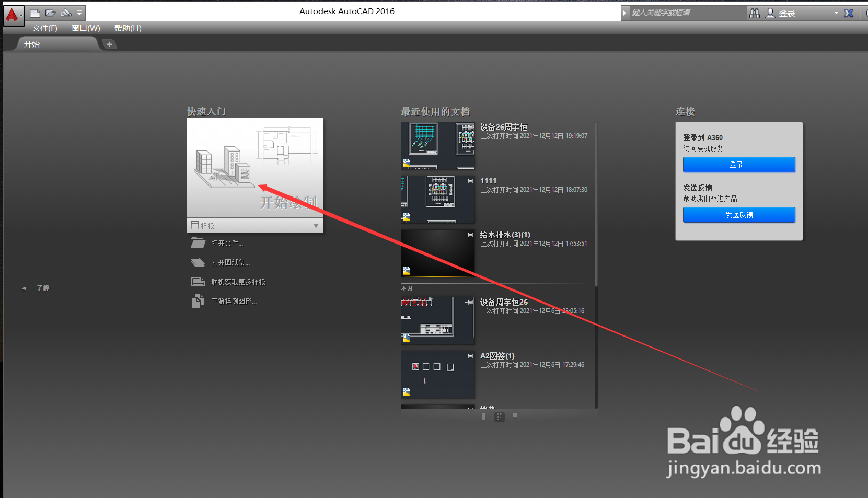Pin the 给水排水(3)(1) recent document
The height and width of the screenshot is (498, 868).
469,235
